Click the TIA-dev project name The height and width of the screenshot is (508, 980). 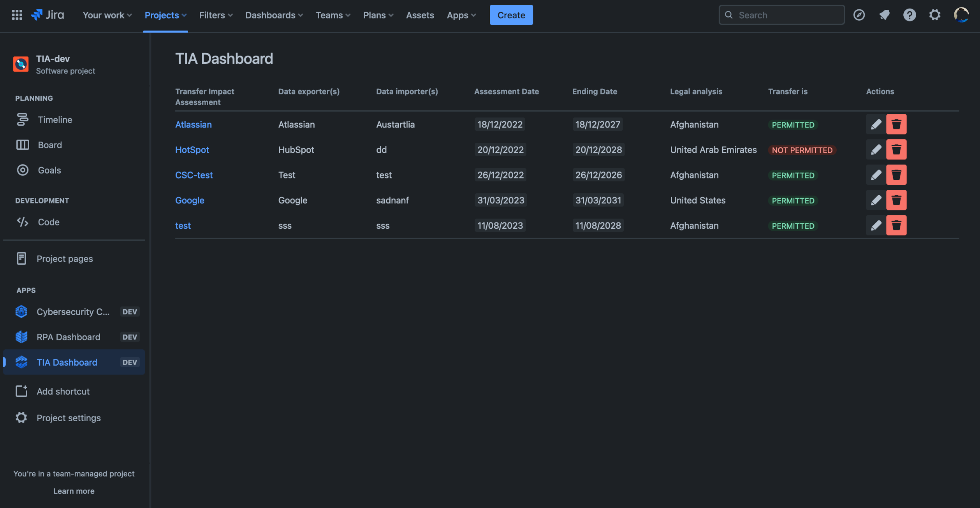(53, 59)
